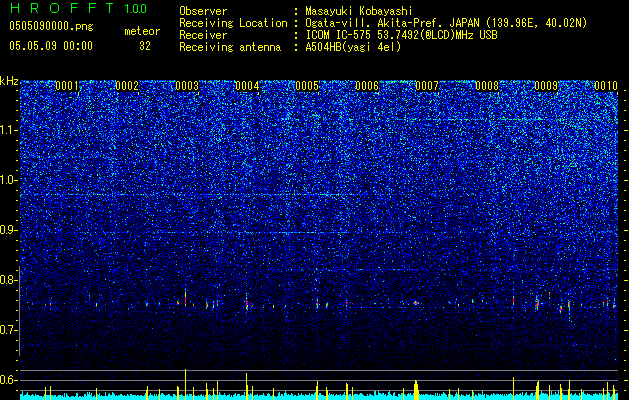
Task: Select the file name 0505090000.png
Action: pyautogui.click(x=51, y=26)
